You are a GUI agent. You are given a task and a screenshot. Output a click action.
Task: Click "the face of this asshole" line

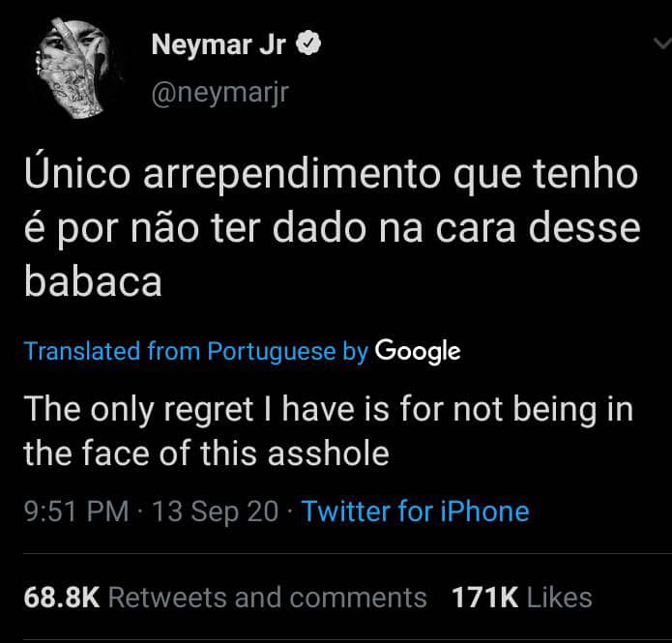click(206, 453)
